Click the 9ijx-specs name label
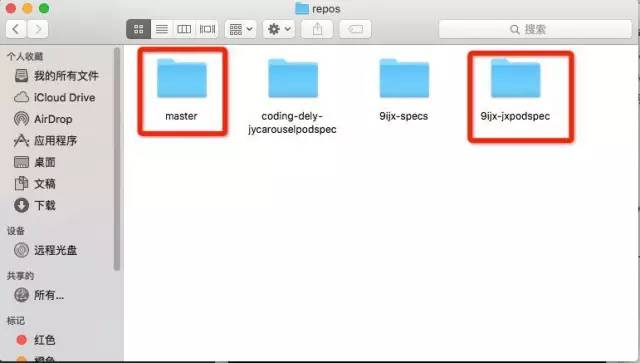 pyautogui.click(x=404, y=116)
